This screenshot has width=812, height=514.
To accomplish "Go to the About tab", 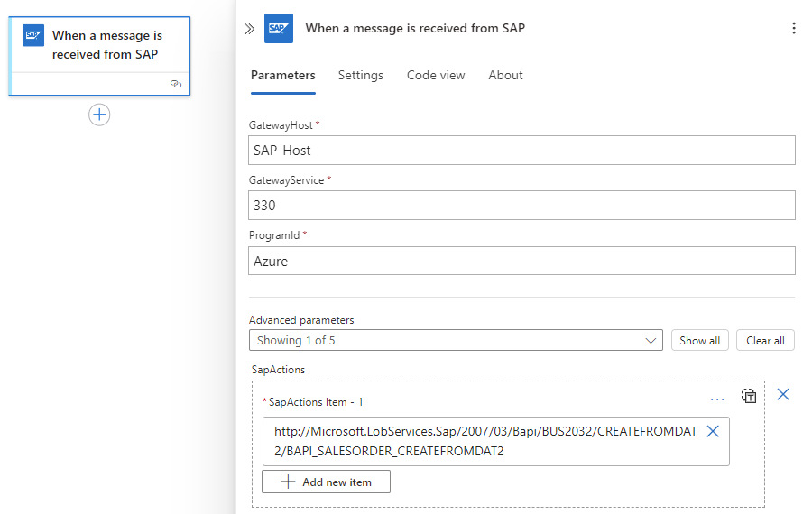I will pyautogui.click(x=505, y=75).
